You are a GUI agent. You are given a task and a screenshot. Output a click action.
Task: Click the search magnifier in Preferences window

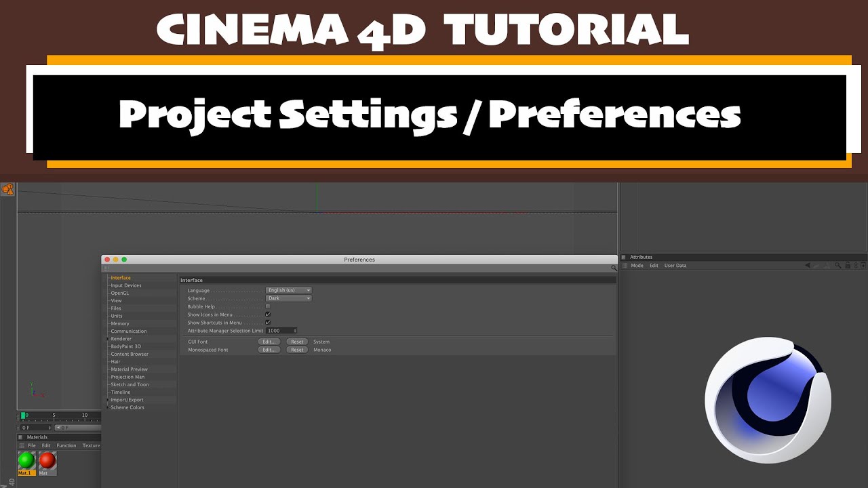click(x=614, y=268)
